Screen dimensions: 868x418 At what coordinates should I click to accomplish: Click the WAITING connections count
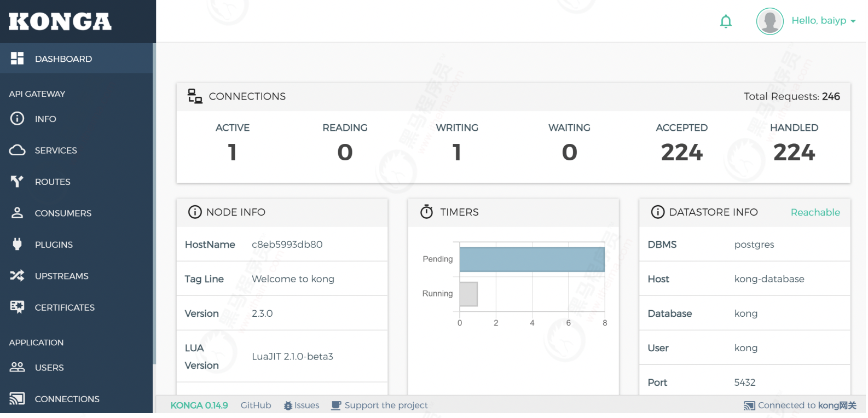click(x=569, y=152)
